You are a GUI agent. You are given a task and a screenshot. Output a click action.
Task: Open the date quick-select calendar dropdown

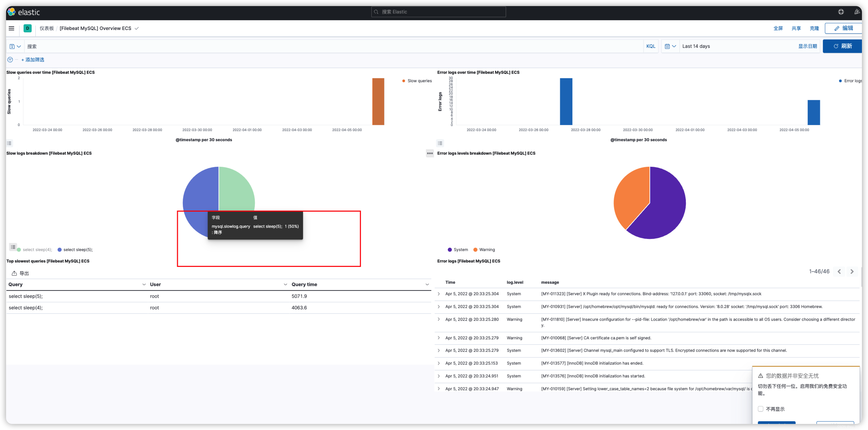click(x=670, y=47)
